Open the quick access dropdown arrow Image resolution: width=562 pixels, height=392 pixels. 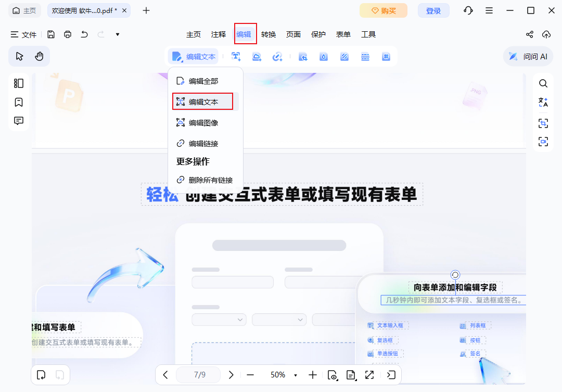click(x=118, y=34)
